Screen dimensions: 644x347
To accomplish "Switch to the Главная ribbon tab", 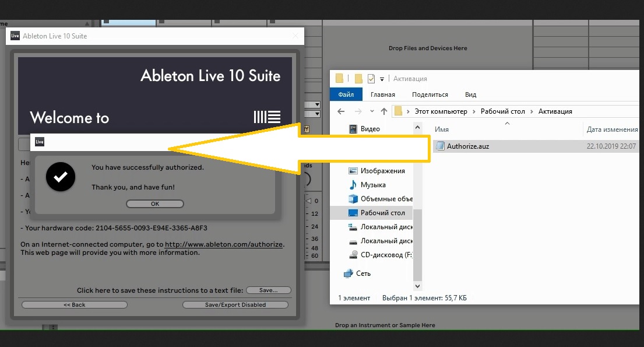I will coord(382,94).
